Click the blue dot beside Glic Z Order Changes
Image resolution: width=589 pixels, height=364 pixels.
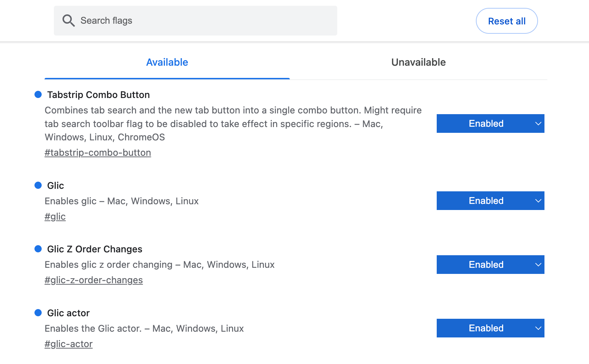(38, 249)
